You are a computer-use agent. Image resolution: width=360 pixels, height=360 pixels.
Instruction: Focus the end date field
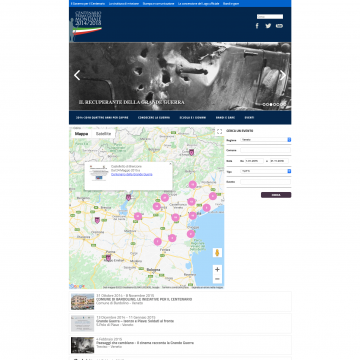pos(279,161)
